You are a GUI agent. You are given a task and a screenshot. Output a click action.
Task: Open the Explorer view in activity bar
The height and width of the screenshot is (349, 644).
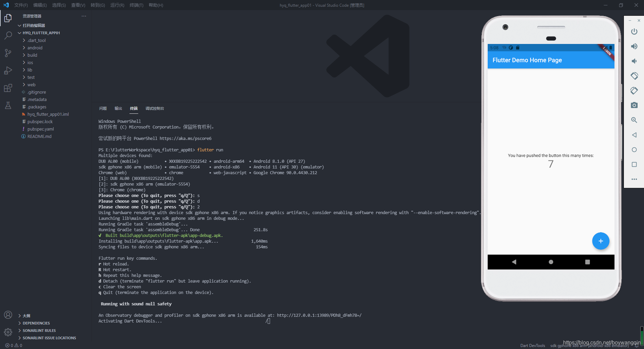(x=8, y=18)
